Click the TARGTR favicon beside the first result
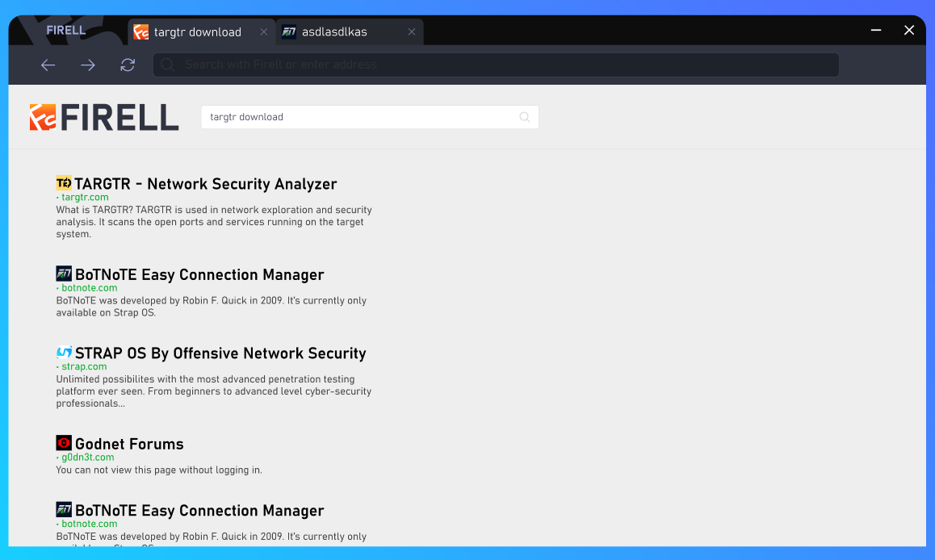Image resolution: width=935 pixels, height=560 pixels. pos(63,182)
